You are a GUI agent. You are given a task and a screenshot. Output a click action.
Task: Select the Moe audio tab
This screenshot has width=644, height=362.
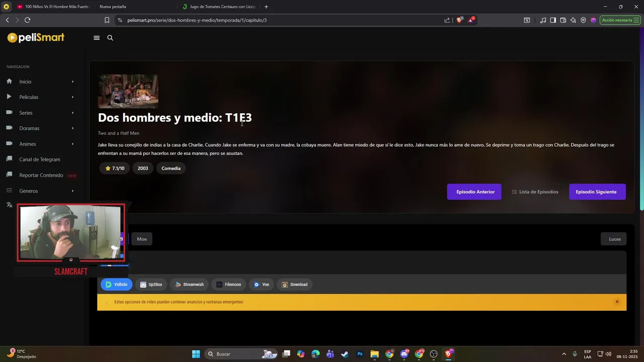coord(142,239)
